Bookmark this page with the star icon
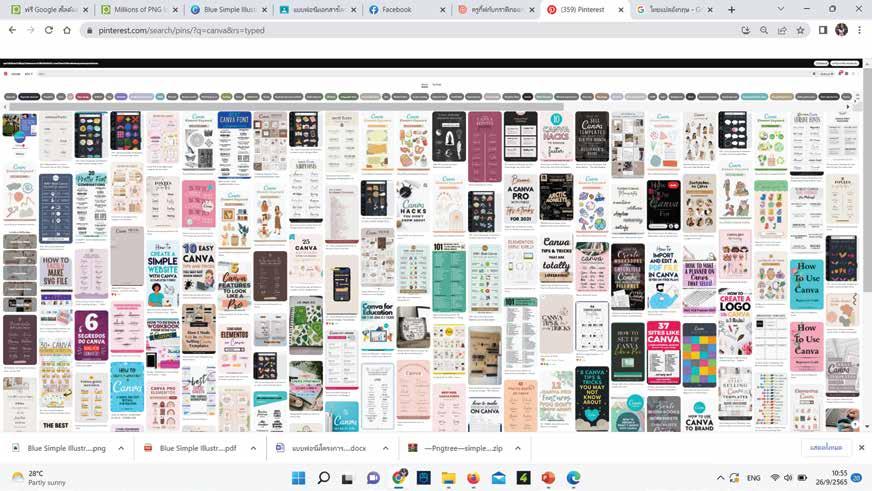This screenshot has height=491, width=872. (x=800, y=31)
